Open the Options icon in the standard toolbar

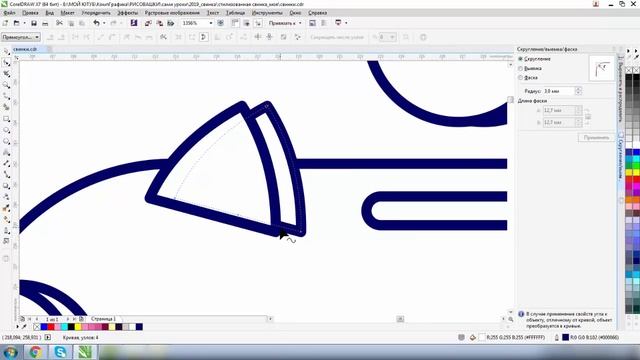pyautogui.click(x=324, y=23)
